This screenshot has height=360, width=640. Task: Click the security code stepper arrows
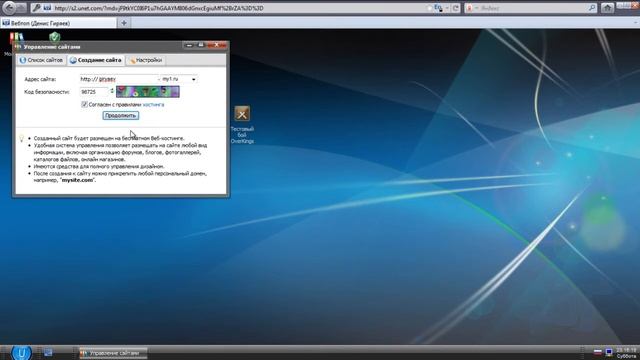pos(112,91)
